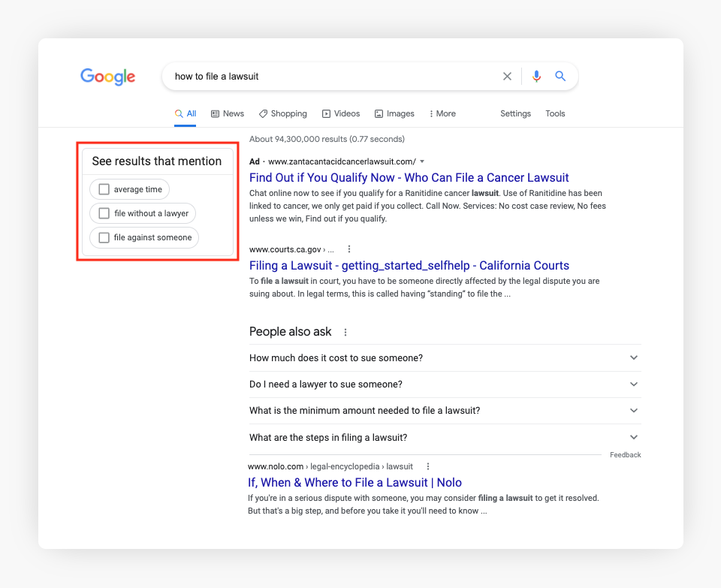Click the Google logo
Screen dimensions: 721x588
coord(107,77)
